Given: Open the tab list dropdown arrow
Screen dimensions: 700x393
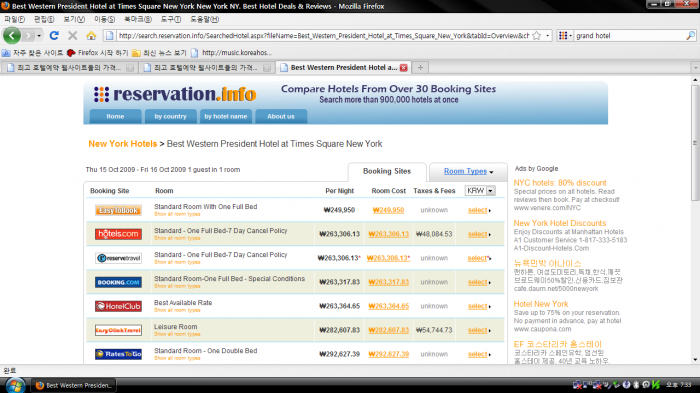Looking at the screenshot, I should [x=696, y=67].
